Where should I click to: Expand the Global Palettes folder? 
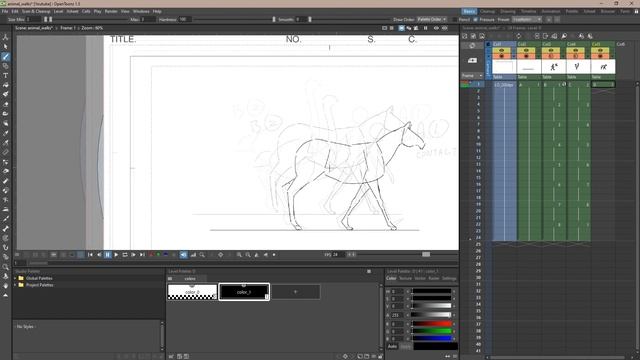[16, 278]
